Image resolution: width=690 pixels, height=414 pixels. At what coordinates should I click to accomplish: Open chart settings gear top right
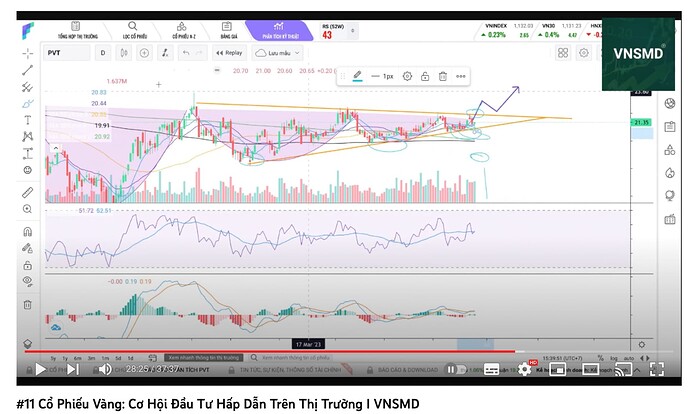584,53
